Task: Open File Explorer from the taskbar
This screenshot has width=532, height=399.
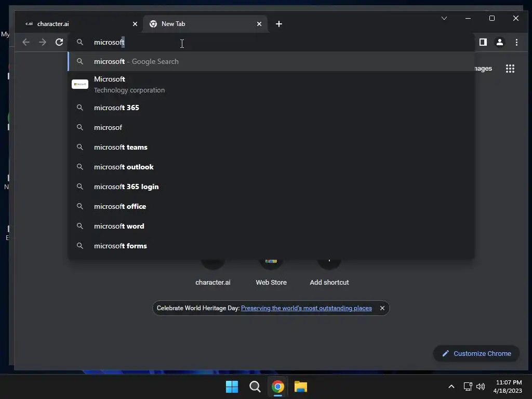Action: (301, 387)
